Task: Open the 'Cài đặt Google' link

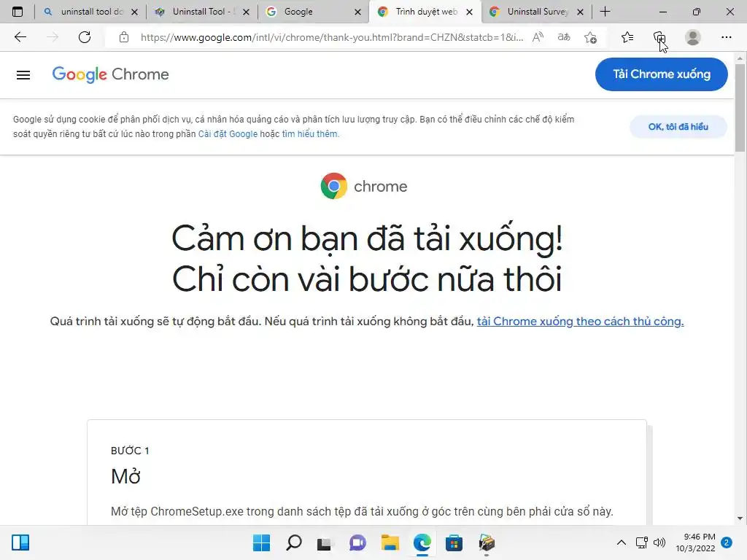Action: point(228,134)
